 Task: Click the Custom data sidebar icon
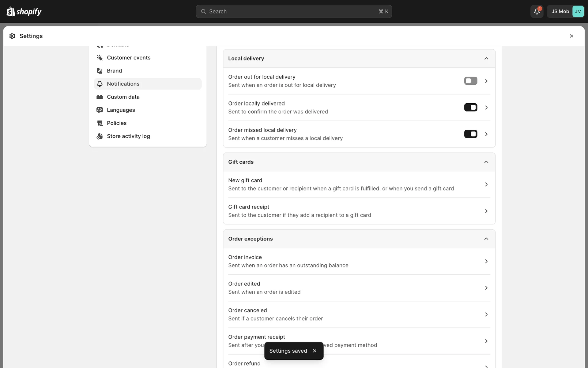point(100,97)
